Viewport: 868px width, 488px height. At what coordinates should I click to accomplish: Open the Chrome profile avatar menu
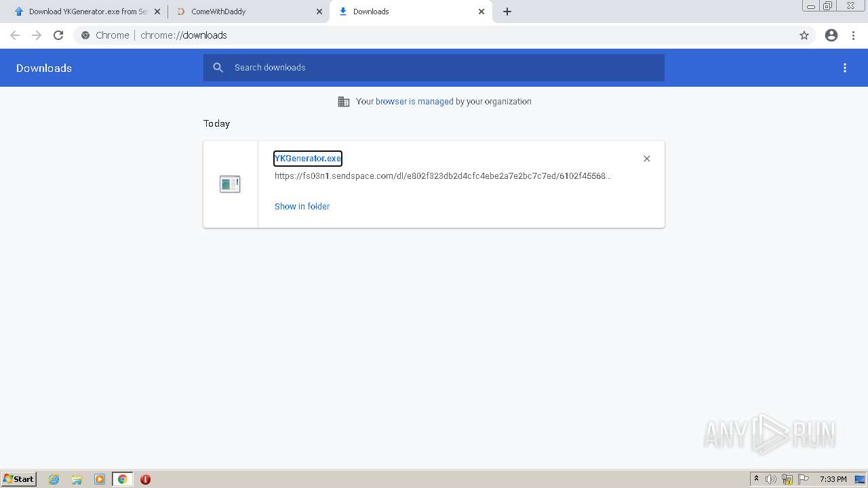pos(831,35)
